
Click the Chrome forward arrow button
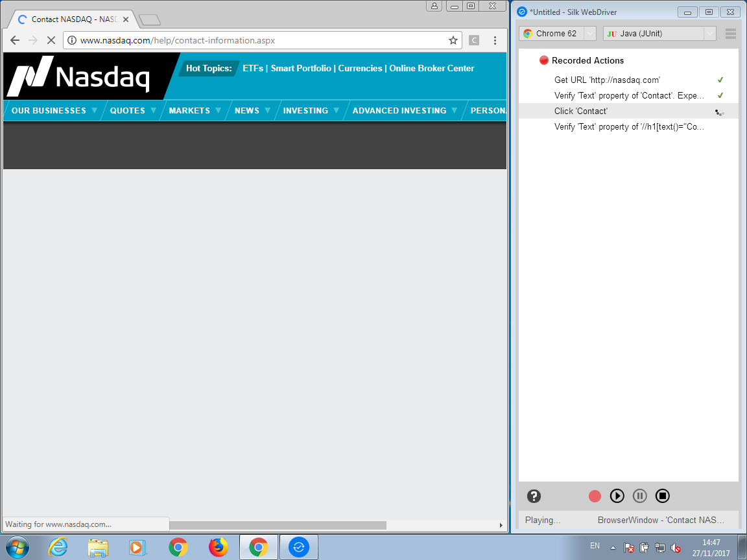click(x=33, y=40)
